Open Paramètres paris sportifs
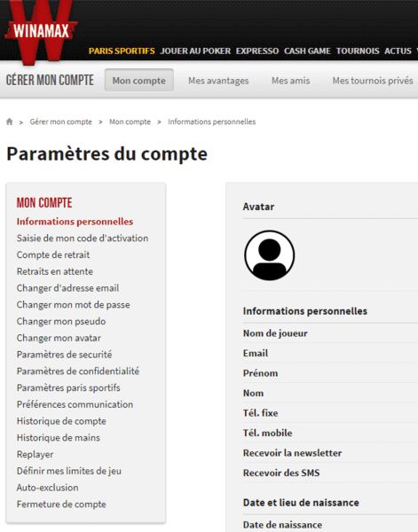 click(68, 387)
